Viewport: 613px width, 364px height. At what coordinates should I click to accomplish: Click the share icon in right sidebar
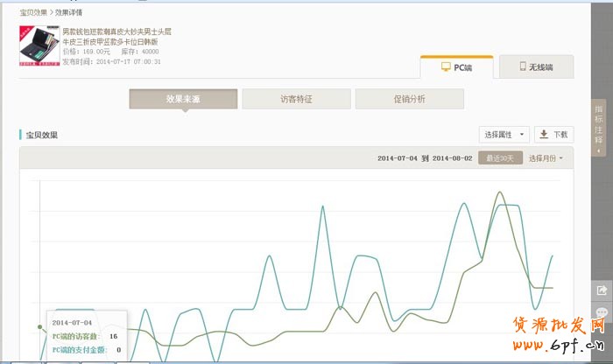602,290
